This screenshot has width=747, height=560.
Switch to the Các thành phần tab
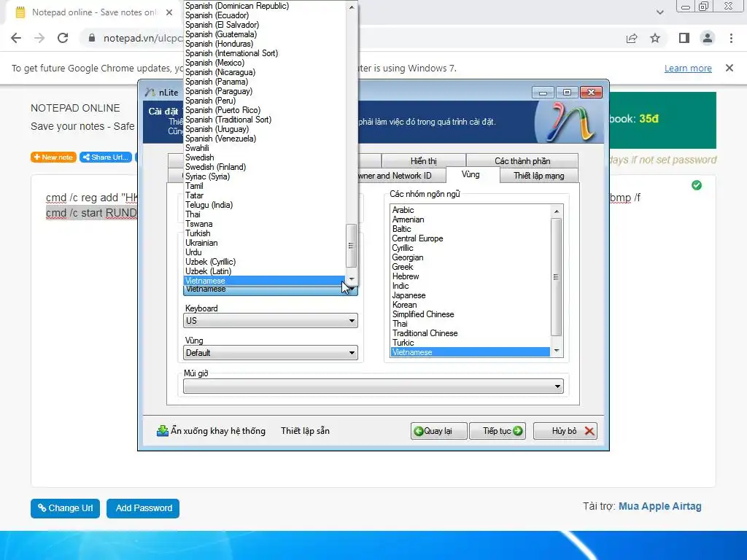point(522,161)
